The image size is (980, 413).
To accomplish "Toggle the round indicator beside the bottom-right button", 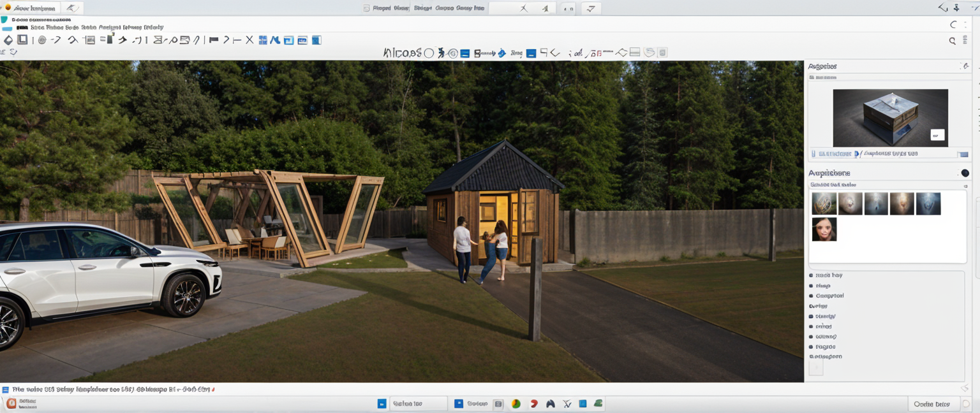I will point(966,404).
